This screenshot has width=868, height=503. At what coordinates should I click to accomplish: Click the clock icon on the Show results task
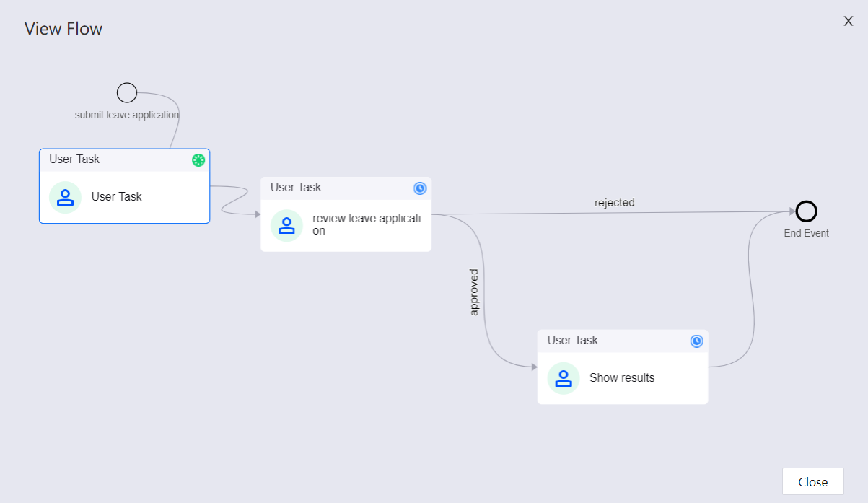[696, 341]
